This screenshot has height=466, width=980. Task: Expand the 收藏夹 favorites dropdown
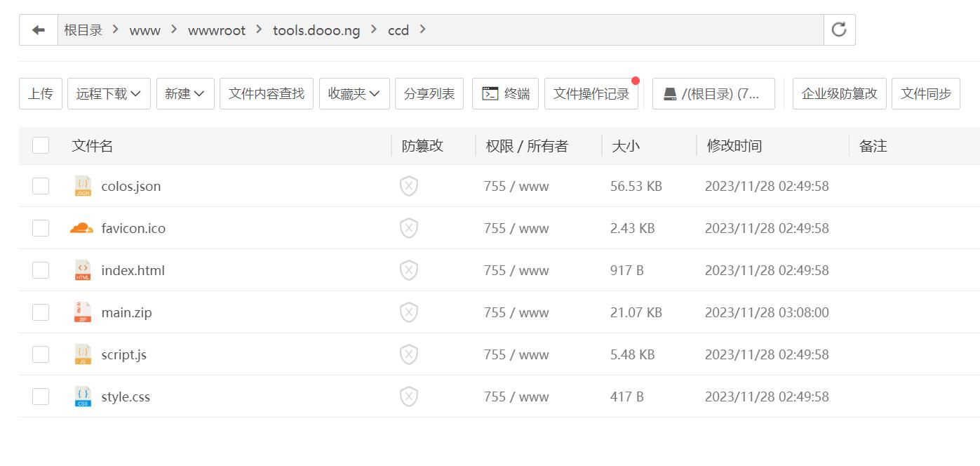(x=354, y=93)
